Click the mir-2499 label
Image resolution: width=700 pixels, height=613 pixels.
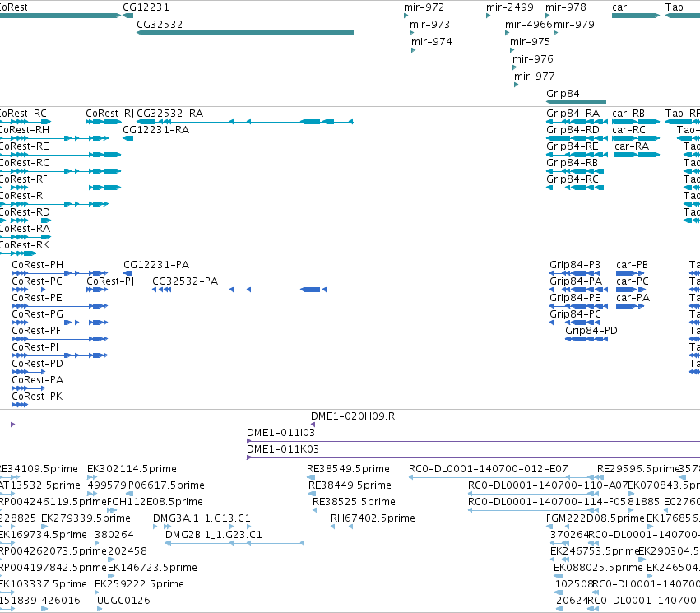pyautogui.click(x=510, y=7)
